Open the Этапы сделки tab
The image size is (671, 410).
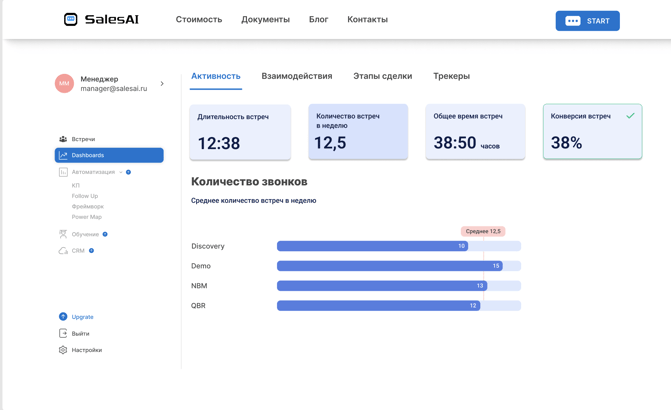point(382,76)
